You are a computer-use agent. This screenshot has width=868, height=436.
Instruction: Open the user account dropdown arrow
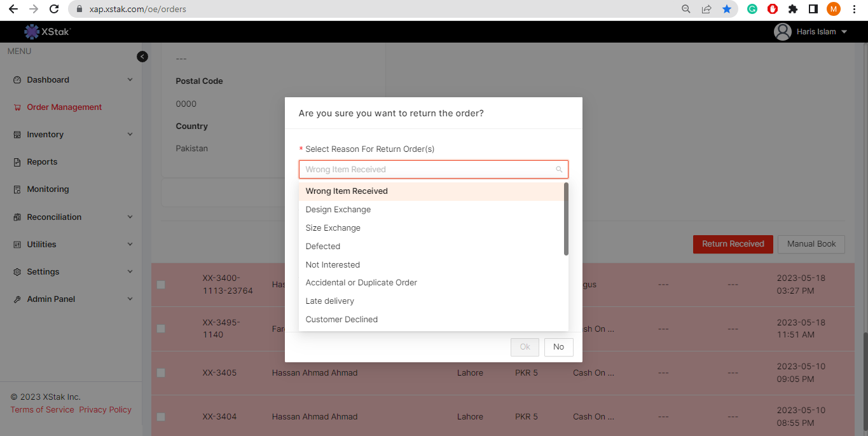(x=844, y=32)
